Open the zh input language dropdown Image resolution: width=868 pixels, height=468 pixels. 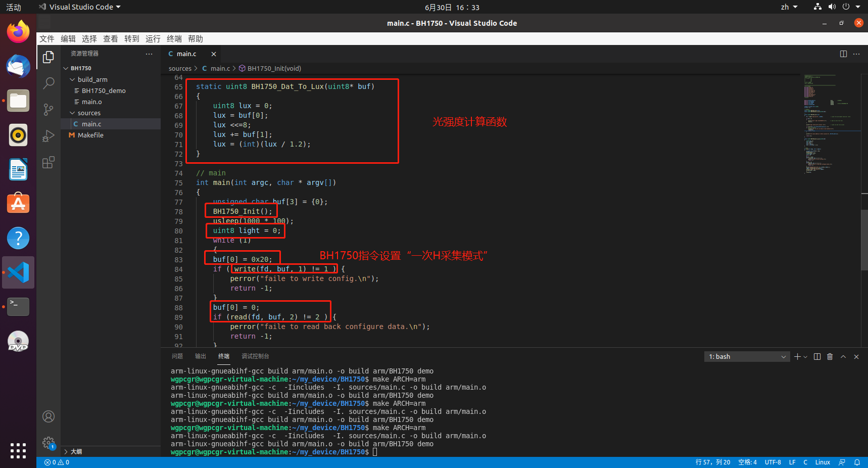pos(789,7)
